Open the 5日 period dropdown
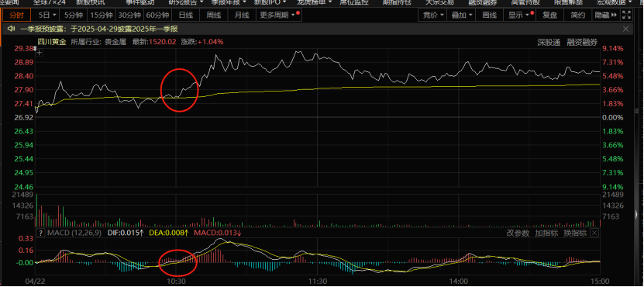 pyautogui.click(x=46, y=16)
